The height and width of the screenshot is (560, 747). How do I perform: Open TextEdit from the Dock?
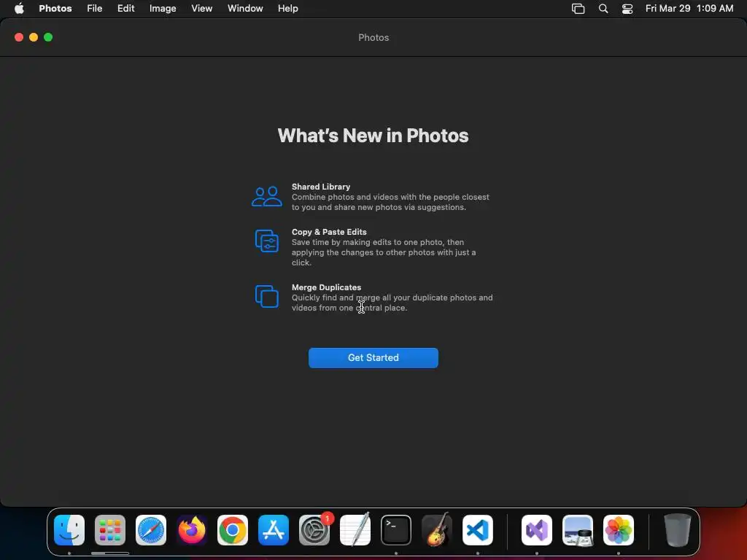tap(355, 529)
